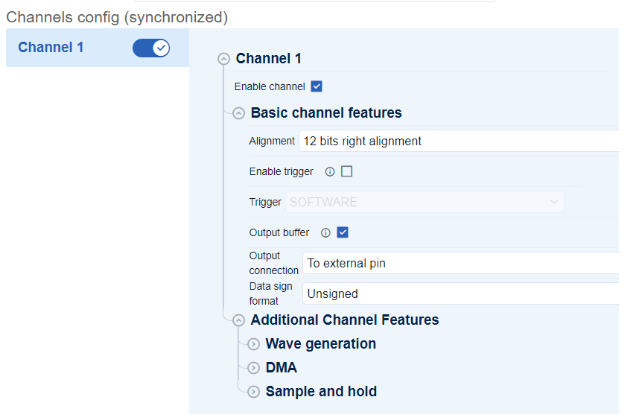Collapse the Channel 1 section chevron
The height and width of the screenshot is (414, 630).
click(223, 59)
